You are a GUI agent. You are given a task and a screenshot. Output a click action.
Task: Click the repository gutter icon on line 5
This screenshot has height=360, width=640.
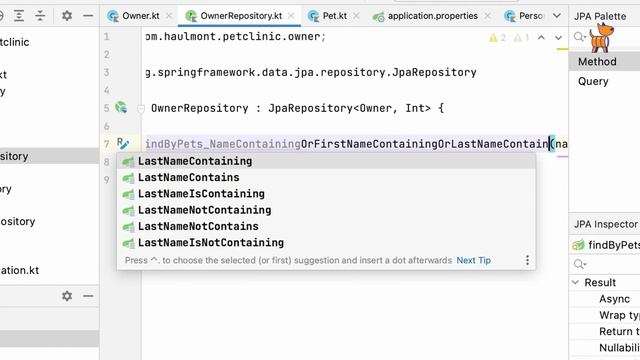pos(121,107)
